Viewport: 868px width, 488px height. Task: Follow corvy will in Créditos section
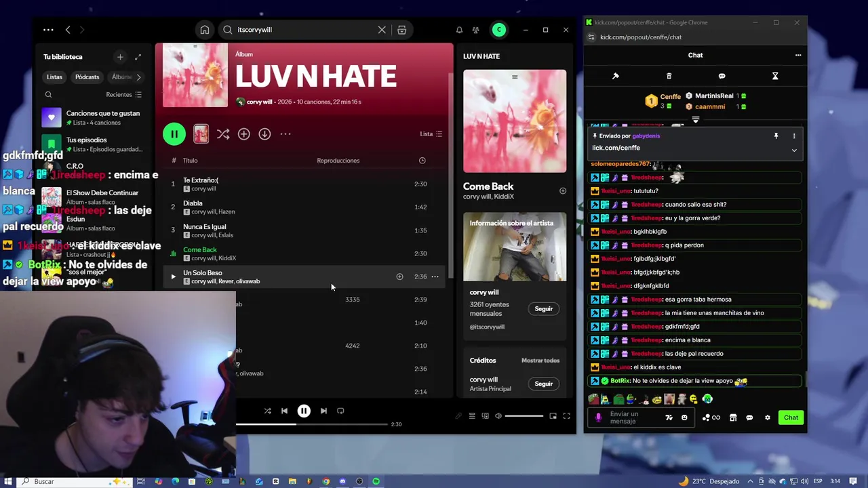[x=543, y=384]
